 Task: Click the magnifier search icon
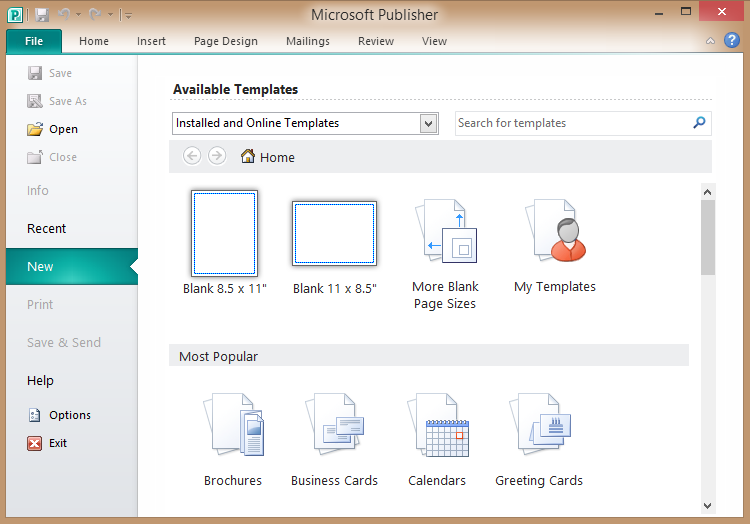(699, 123)
